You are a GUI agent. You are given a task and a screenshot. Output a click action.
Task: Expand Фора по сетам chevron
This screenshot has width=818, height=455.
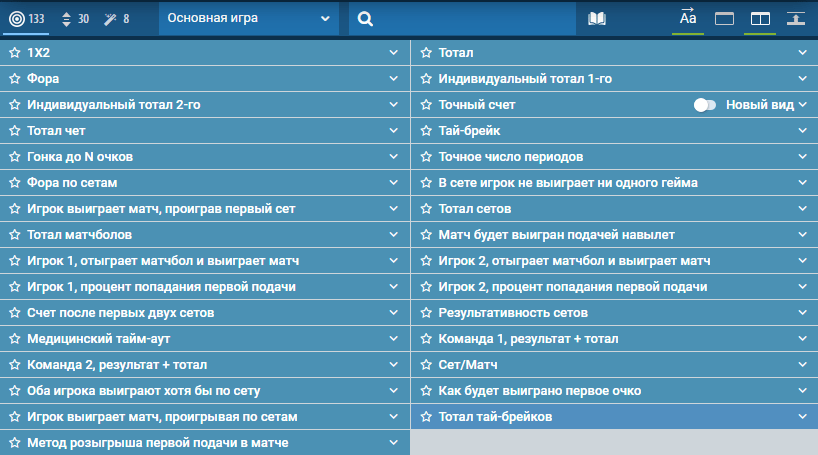[x=393, y=183]
